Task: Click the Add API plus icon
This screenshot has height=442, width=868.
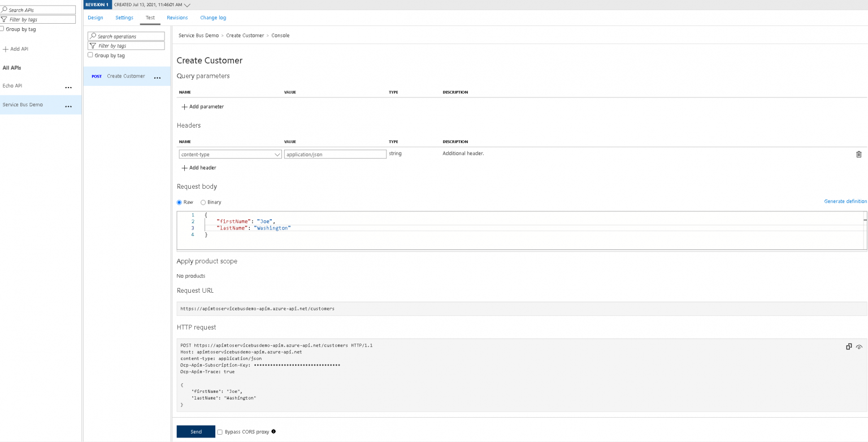Action: [5, 49]
